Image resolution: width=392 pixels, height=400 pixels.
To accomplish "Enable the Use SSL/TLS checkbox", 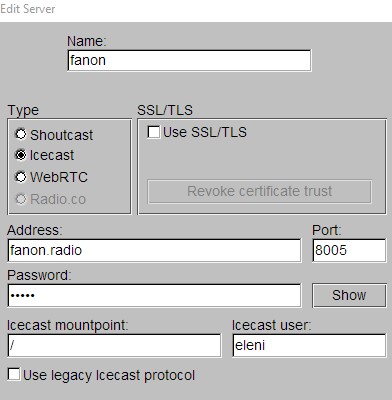I will click(x=153, y=132).
